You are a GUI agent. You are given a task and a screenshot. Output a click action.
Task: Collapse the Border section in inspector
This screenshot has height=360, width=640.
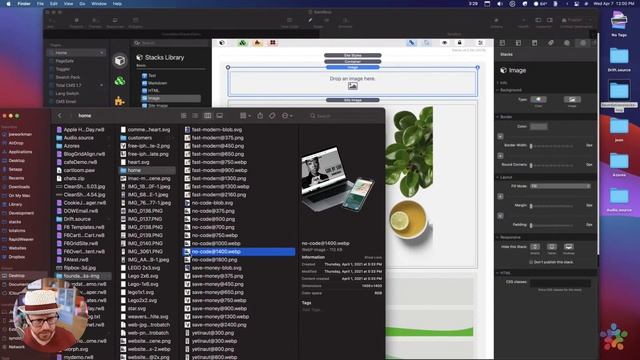click(498, 117)
